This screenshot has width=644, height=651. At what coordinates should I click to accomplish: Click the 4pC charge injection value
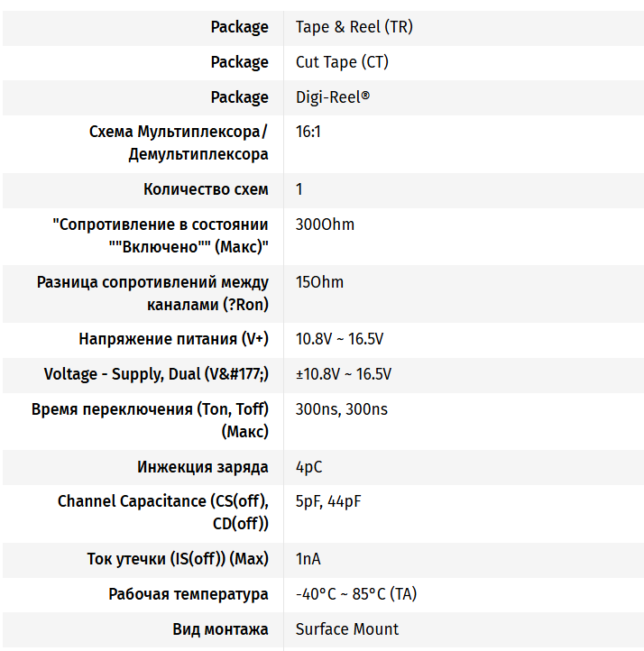click(308, 467)
